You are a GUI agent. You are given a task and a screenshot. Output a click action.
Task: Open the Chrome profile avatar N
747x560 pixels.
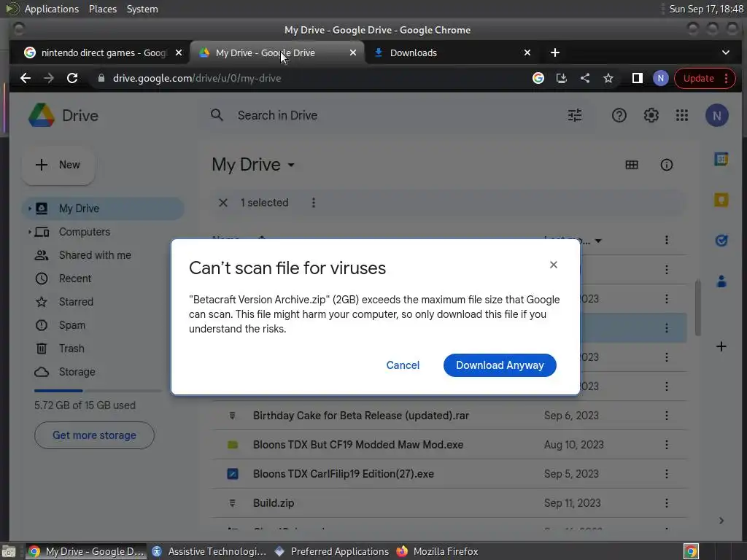pos(660,78)
